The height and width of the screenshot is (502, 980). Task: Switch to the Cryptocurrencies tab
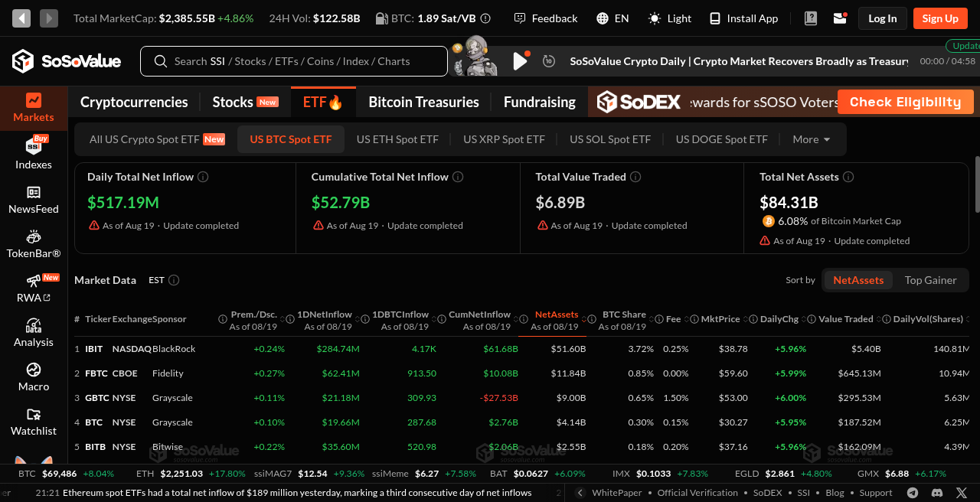(134, 102)
